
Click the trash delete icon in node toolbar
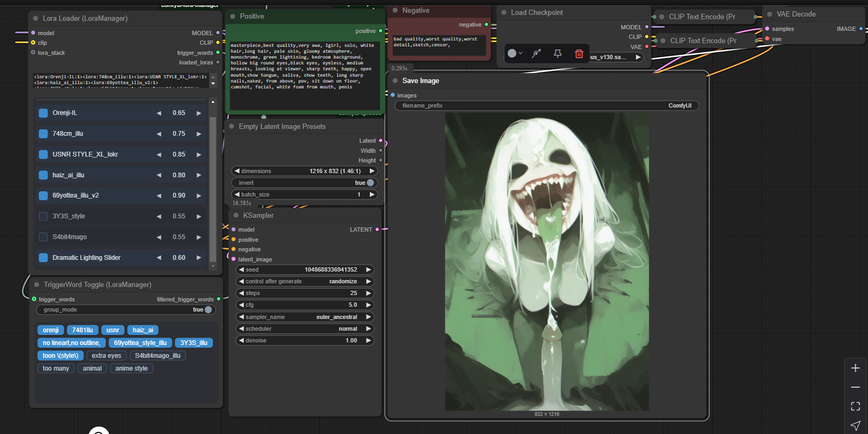[x=578, y=53]
